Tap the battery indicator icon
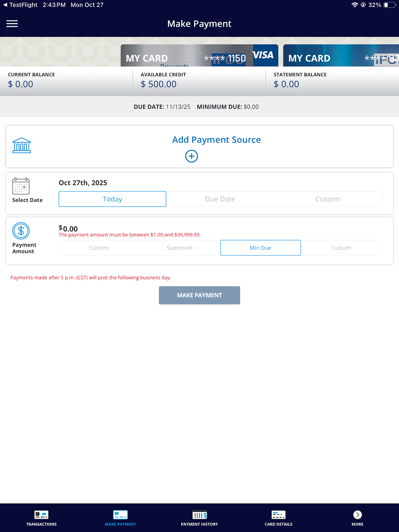 point(390,5)
